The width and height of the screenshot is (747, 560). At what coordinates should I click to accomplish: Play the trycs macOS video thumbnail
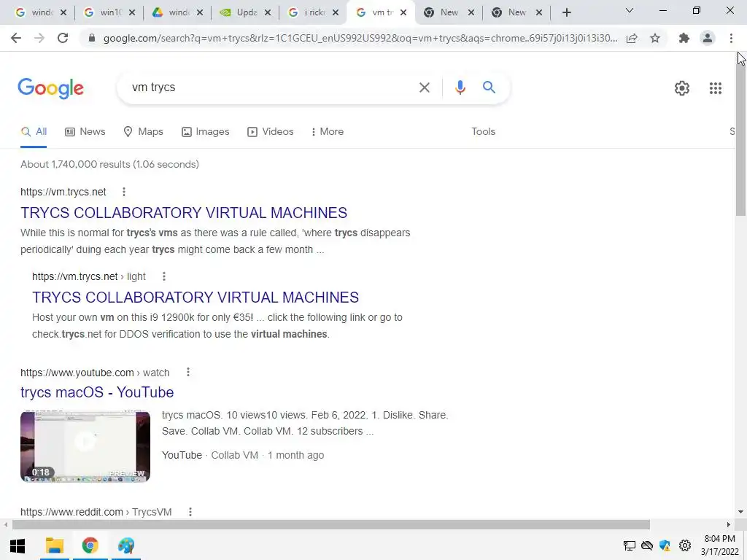tap(85, 447)
